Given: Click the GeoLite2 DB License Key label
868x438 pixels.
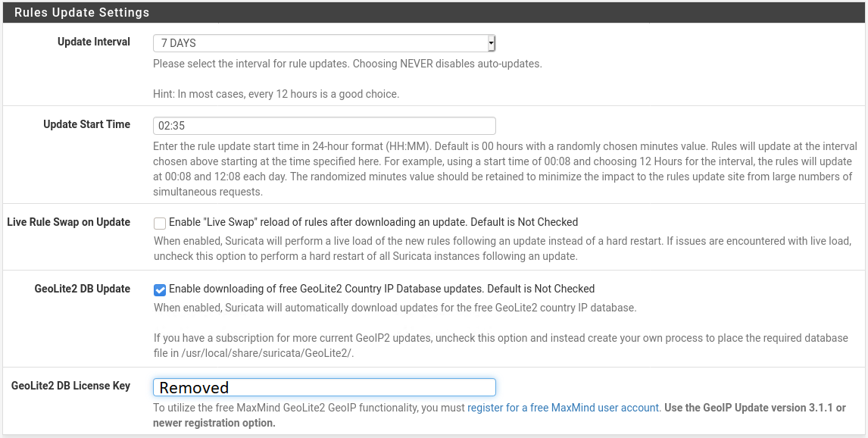Looking at the screenshot, I should (70, 386).
